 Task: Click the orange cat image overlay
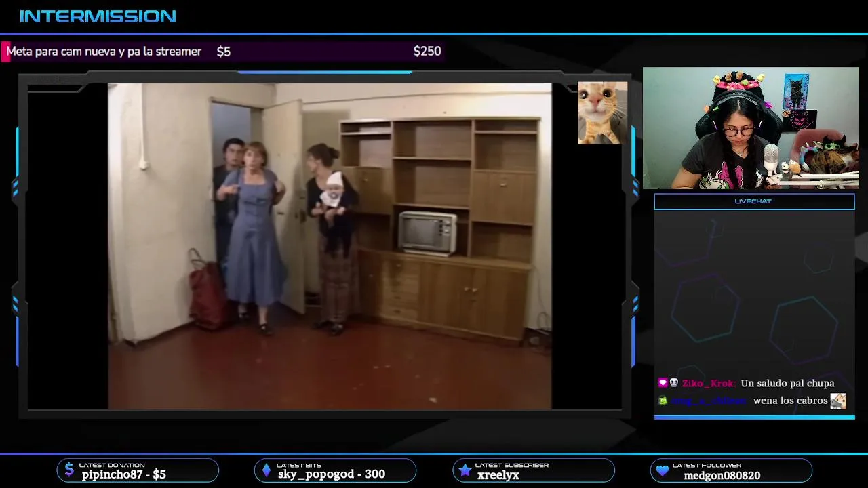(602, 113)
